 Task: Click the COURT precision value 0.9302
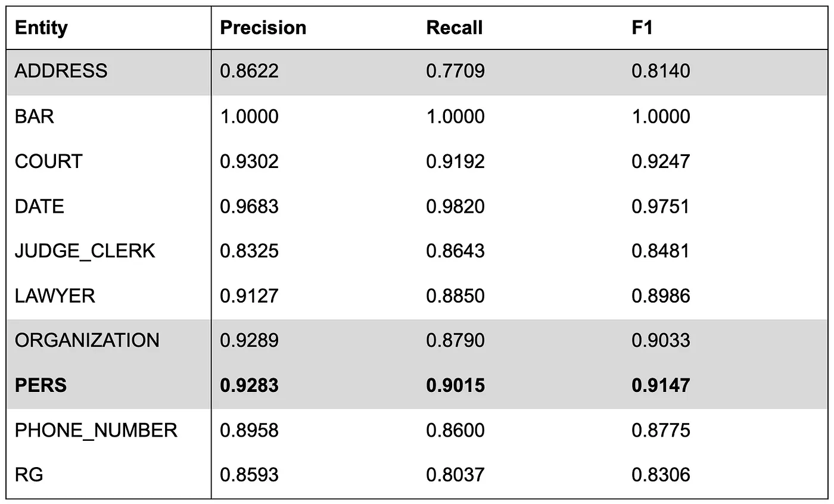tap(249, 161)
